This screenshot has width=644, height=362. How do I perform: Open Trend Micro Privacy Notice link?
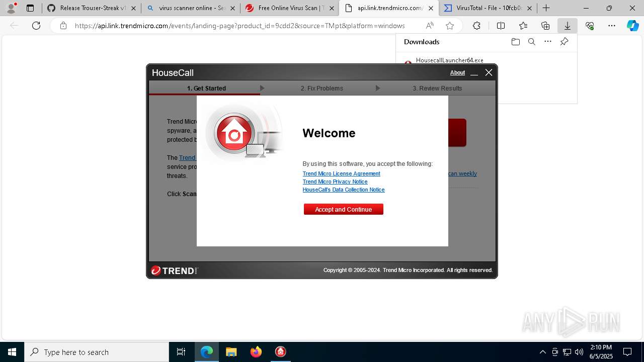(335, 182)
